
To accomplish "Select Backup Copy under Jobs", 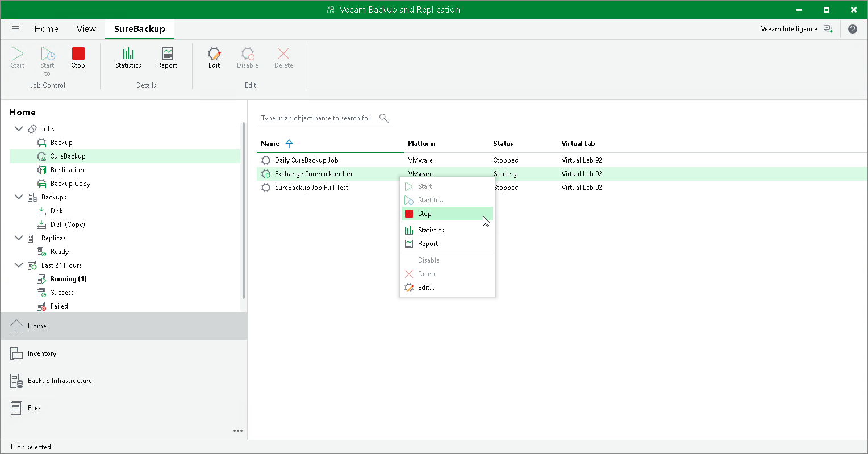I will click(x=70, y=184).
